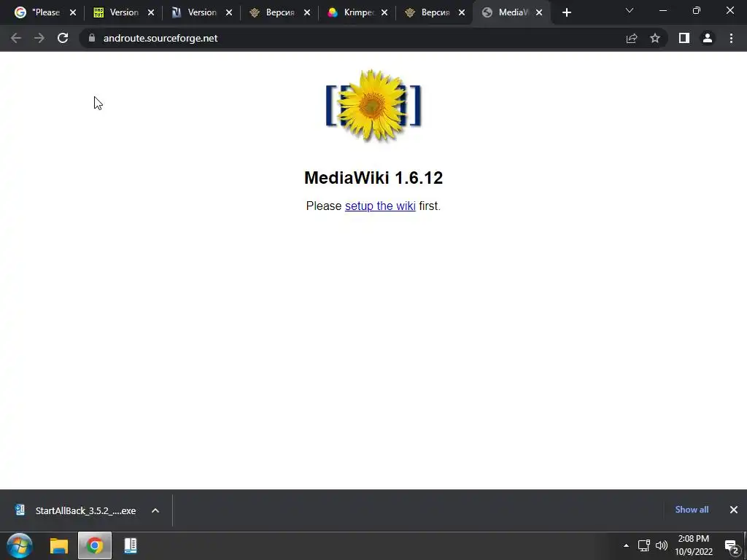Open the volume control tray icon
747x560 pixels.
point(662,545)
